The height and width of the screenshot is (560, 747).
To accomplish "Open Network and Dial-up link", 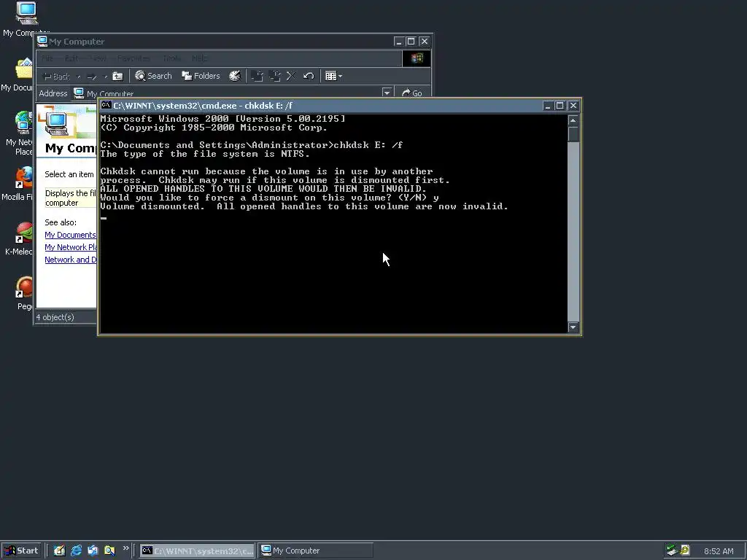I will tap(71, 260).
